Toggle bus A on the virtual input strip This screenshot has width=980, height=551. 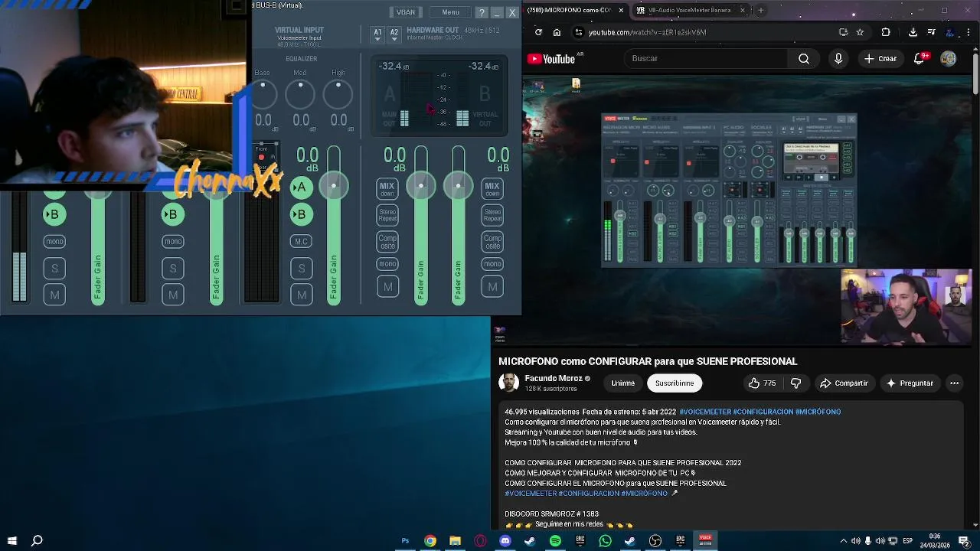pyautogui.click(x=301, y=187)
